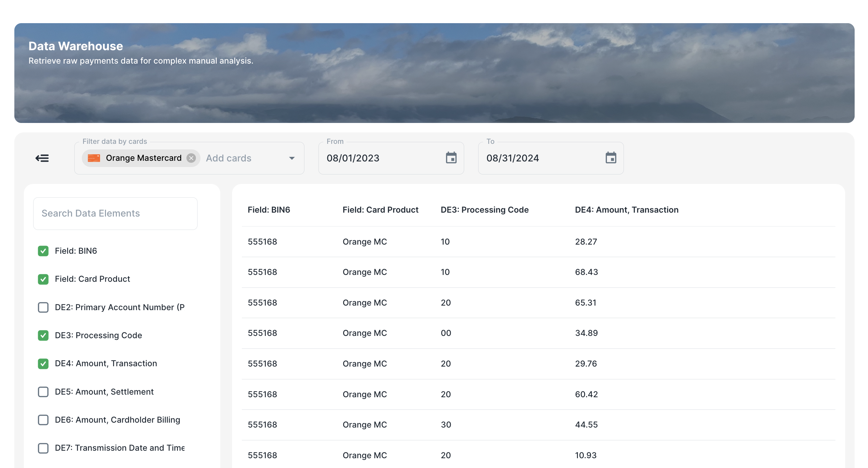The width and height of the screenshot is (868, 468).
Task: Check DE6: Amount, Cardholder Billing checkbox
Action: pyautogui.click(x=43, y=420)
